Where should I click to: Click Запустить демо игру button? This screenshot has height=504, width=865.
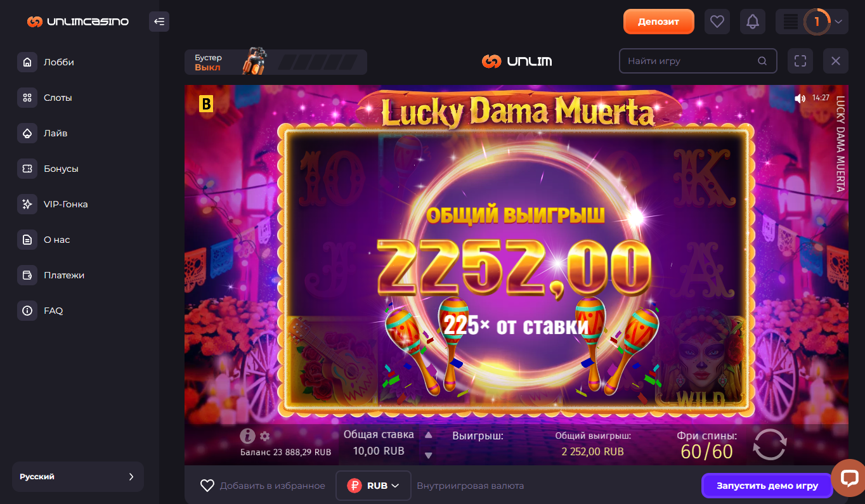point(767,486)
